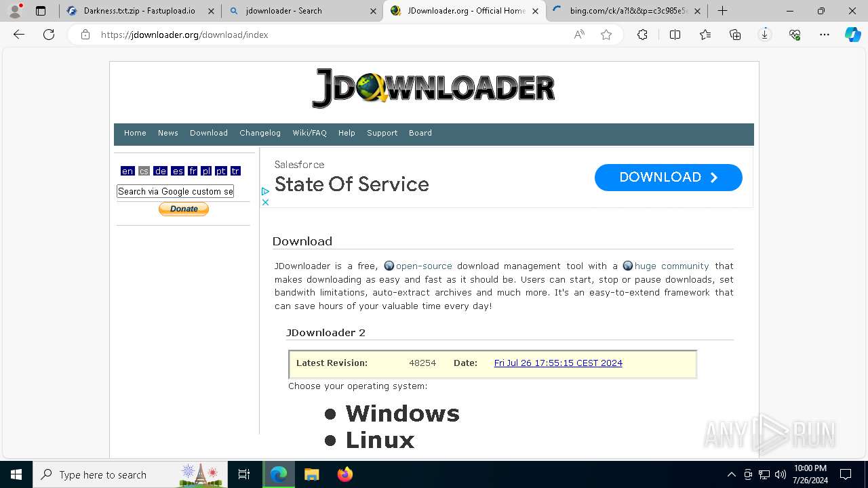This screenshot has width=868, height=488.
Task: Launch Firefox from the taskbar
Action: [344, 474]
